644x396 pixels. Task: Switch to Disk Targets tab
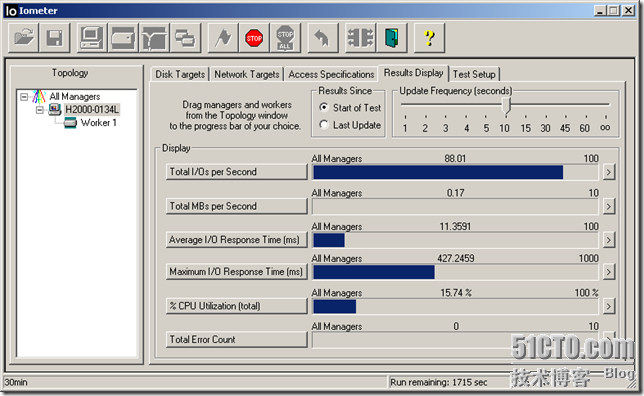tap(180, 74)
